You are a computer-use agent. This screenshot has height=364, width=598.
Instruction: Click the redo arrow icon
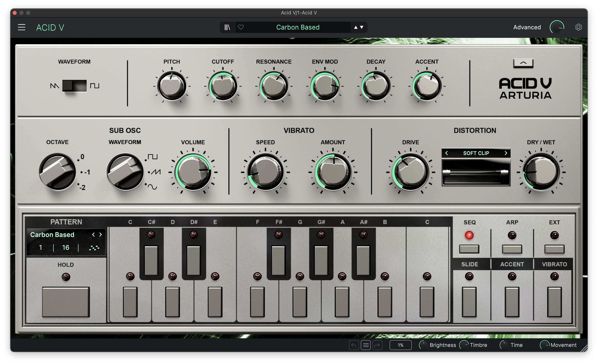pyautogui.click(x=377, y=345)
